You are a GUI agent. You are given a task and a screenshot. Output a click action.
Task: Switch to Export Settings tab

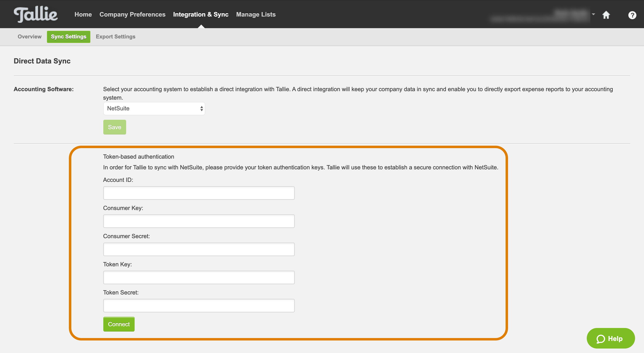click(x=116, y=37)
